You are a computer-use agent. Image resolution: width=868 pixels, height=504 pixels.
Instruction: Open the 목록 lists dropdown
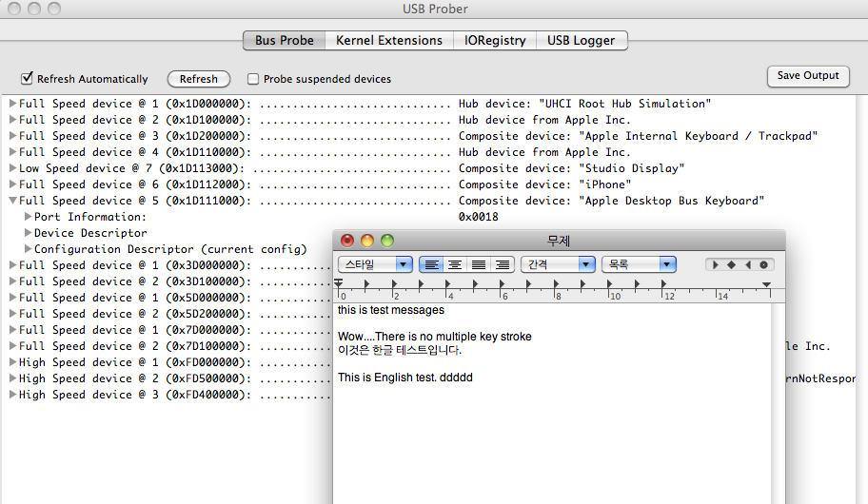pos(639,264)
